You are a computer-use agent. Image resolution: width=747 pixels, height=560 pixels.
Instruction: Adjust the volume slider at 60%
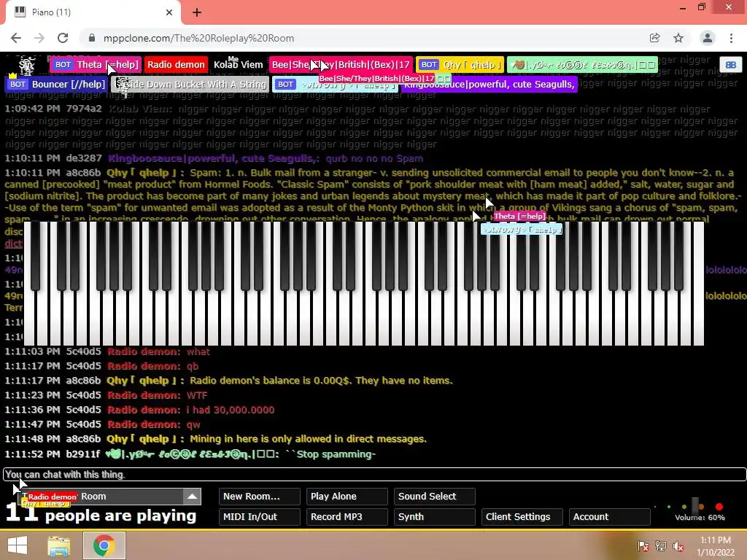[695, 506]
